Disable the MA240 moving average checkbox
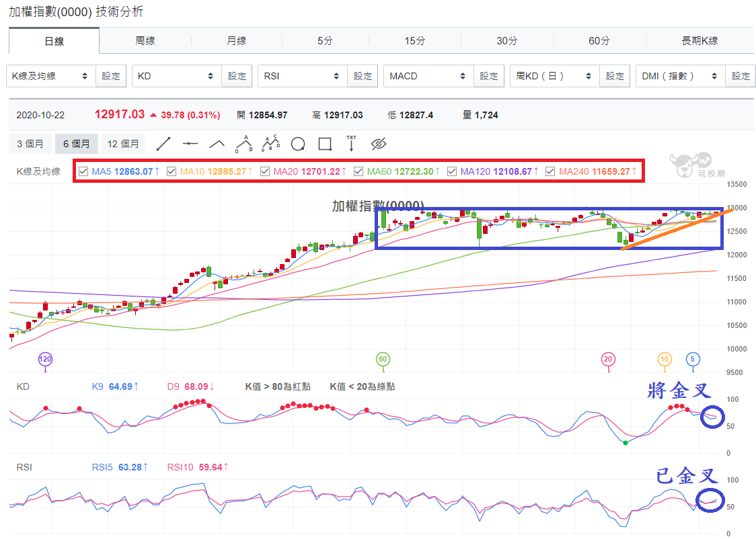This screenshot has width=756, height=539. point(550,171)
